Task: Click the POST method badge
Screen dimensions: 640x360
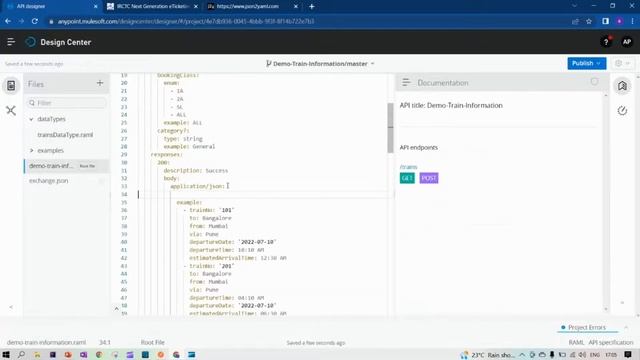Action: [x=429, y=178]
